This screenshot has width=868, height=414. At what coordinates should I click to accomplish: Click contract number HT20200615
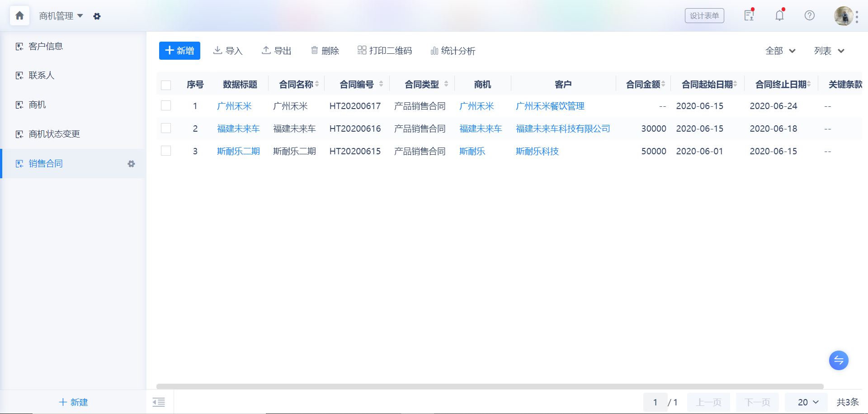coord(355,151)
